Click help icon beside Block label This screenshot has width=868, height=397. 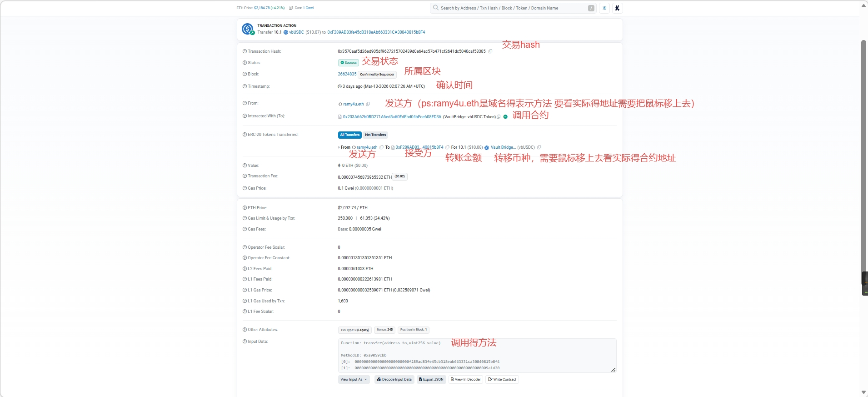(x=245, y=74)
